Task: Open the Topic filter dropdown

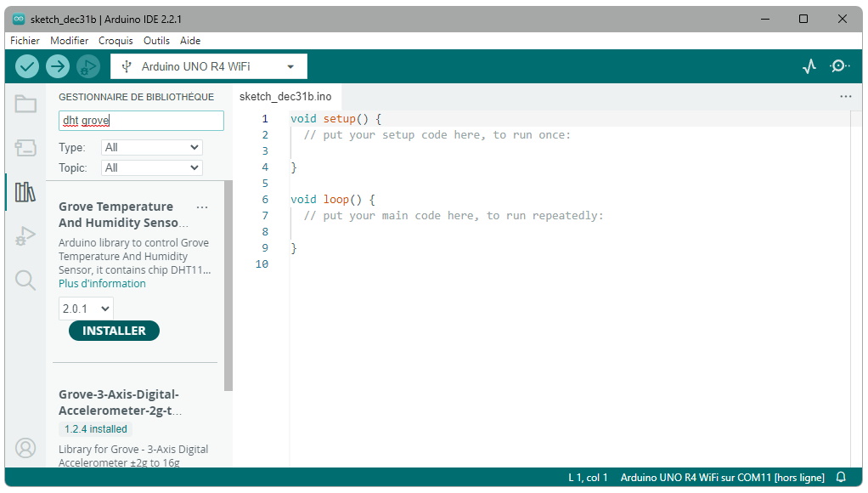Action: pyautogui.click(x=151, y=167)
